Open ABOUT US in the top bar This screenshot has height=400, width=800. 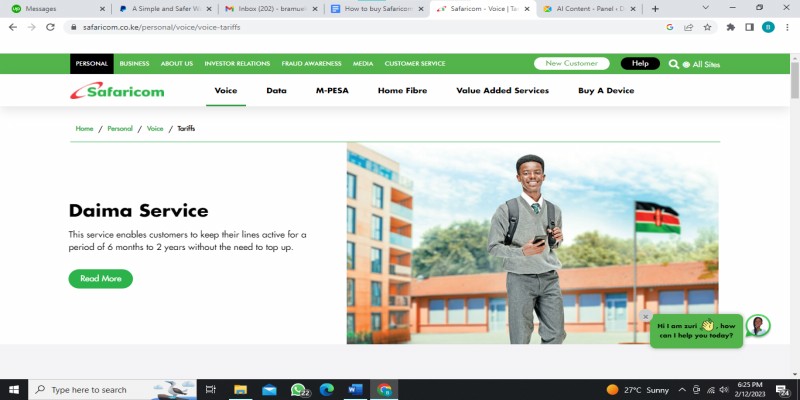pos(177,64)
